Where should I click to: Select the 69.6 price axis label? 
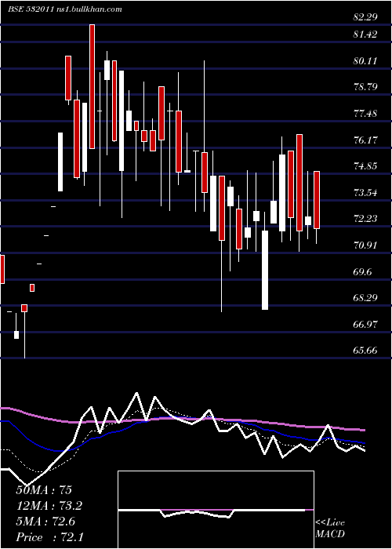tap(363, 271)
